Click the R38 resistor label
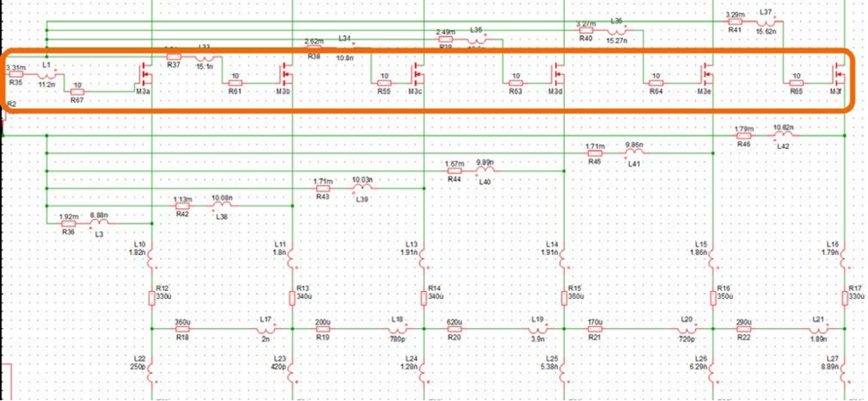Screen dimensions: 868x401 (x=315, y=57)
